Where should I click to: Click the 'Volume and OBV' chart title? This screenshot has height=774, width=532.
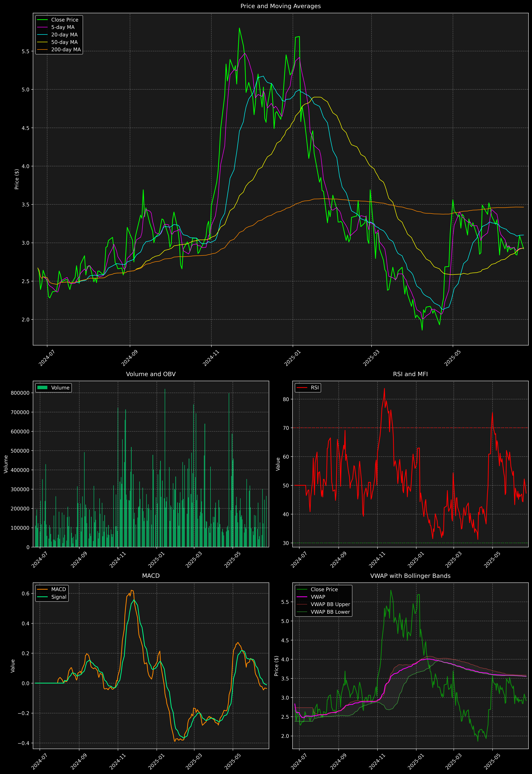(x=151, y=374)
